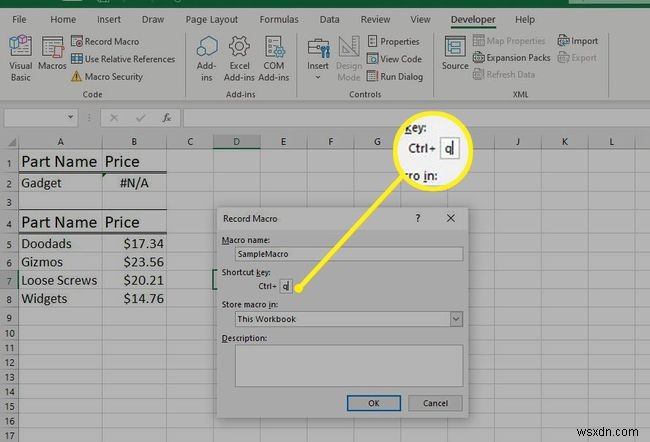Toggle Design Mode
This screenshot has width=650, height=442.
(x=349, y=58)
